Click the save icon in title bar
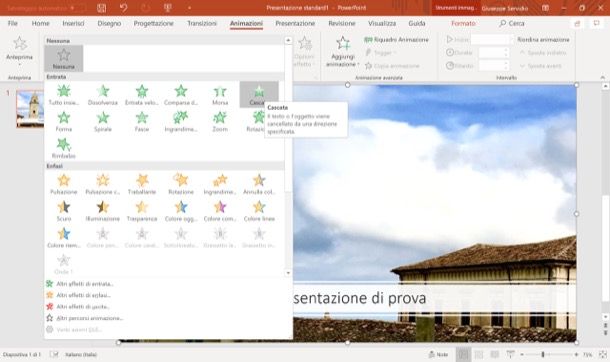The width and height of the screenshot is (610, 362). 102,8
